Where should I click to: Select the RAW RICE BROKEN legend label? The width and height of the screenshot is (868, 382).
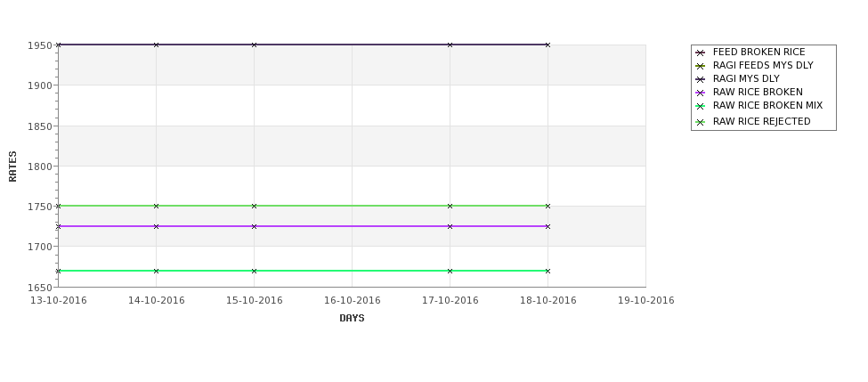tap(758, 92)
